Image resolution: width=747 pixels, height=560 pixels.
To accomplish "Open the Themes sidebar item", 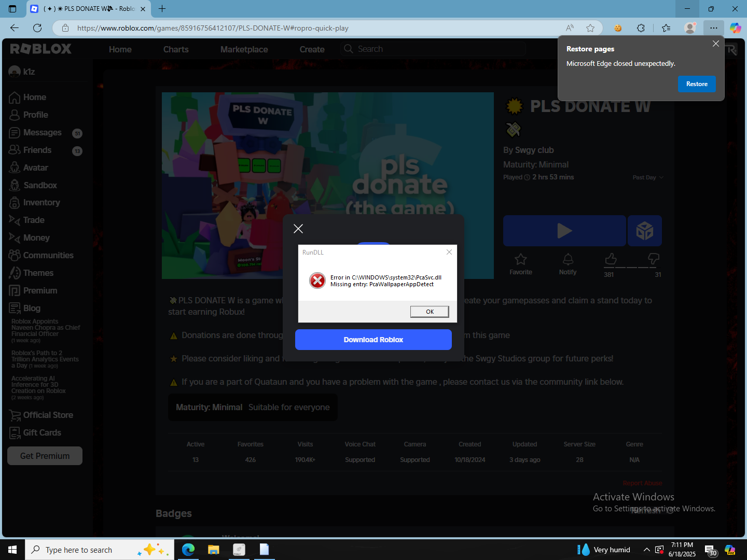I will tap(31, 273).
